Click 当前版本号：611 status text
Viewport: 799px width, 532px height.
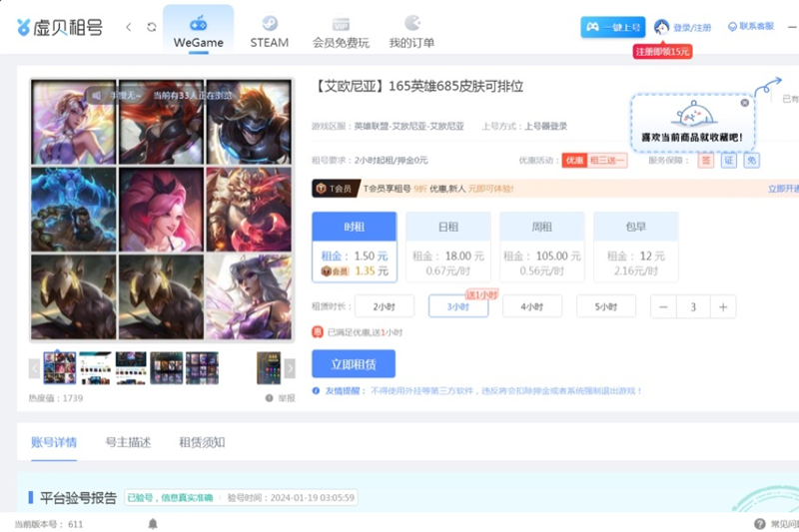tap(48, 524)
